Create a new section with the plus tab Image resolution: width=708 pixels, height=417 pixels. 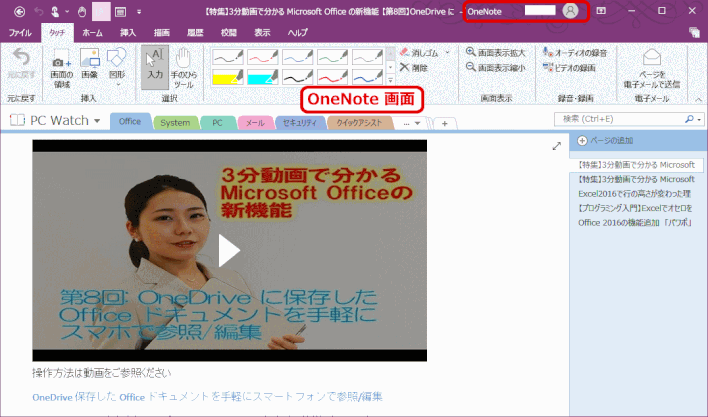click(x=445, y=123)
